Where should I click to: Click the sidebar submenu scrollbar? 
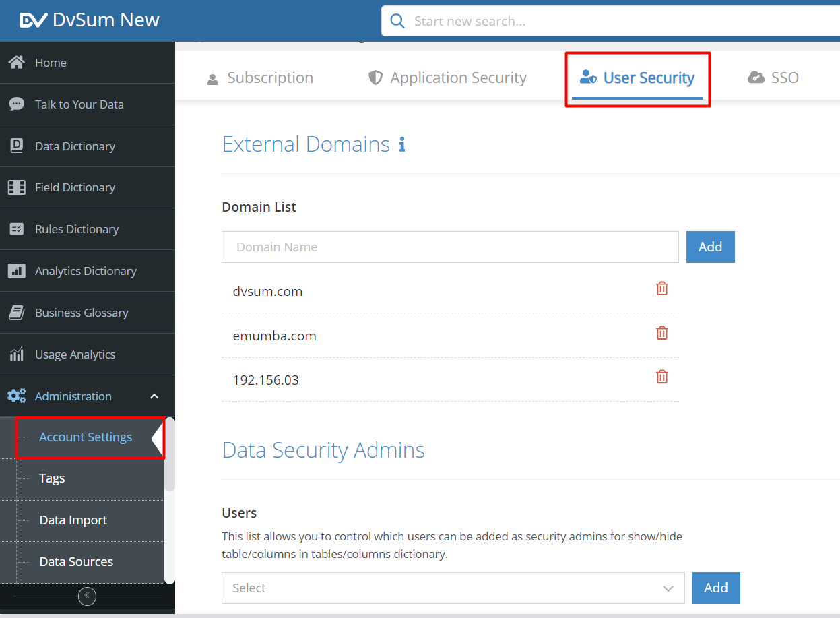[170, 454]
